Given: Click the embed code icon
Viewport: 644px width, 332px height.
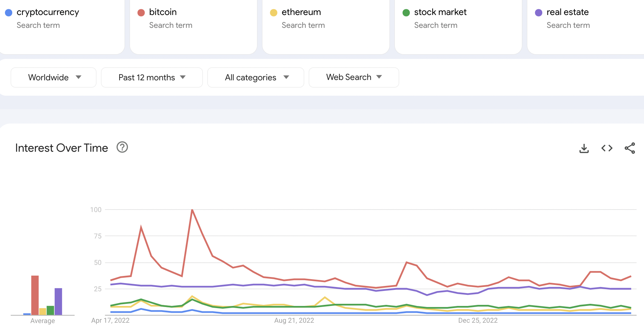Looking at the screenshot, I should pos(607,148).
